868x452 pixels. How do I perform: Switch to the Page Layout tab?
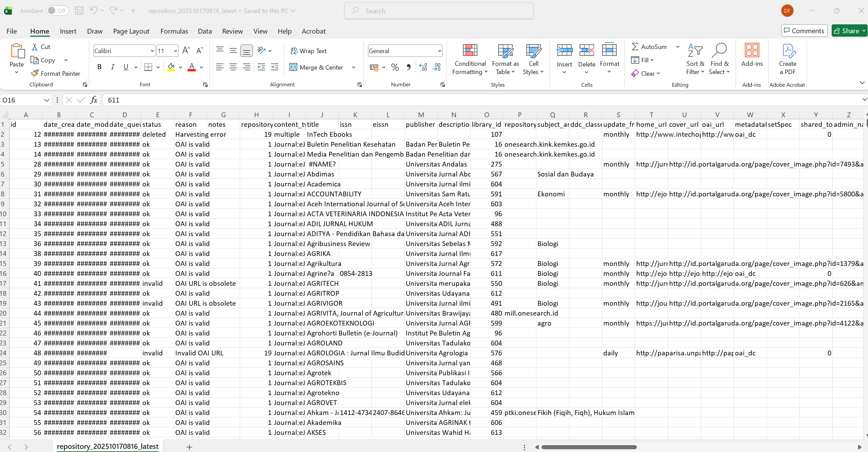pyautogui.click(x=131, y=31)
